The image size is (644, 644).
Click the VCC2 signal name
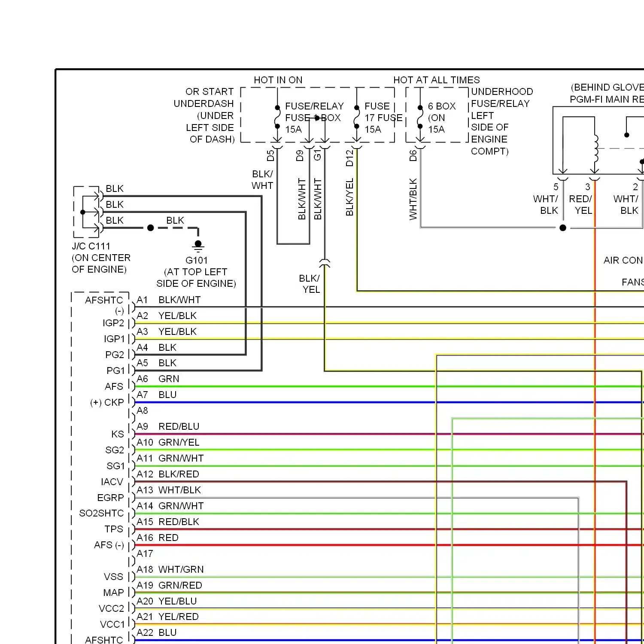tap(111, 608)
